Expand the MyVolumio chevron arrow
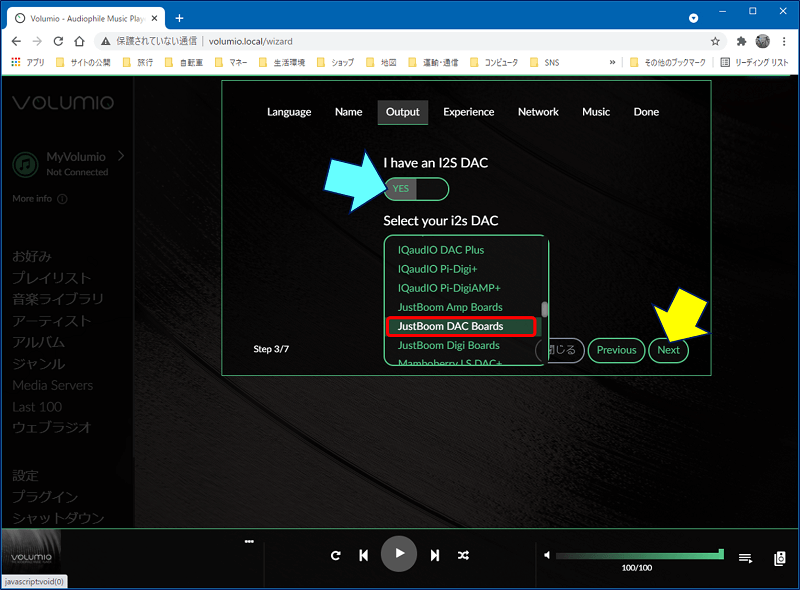This screenshot has height=590, width=800. pos(121,156)
